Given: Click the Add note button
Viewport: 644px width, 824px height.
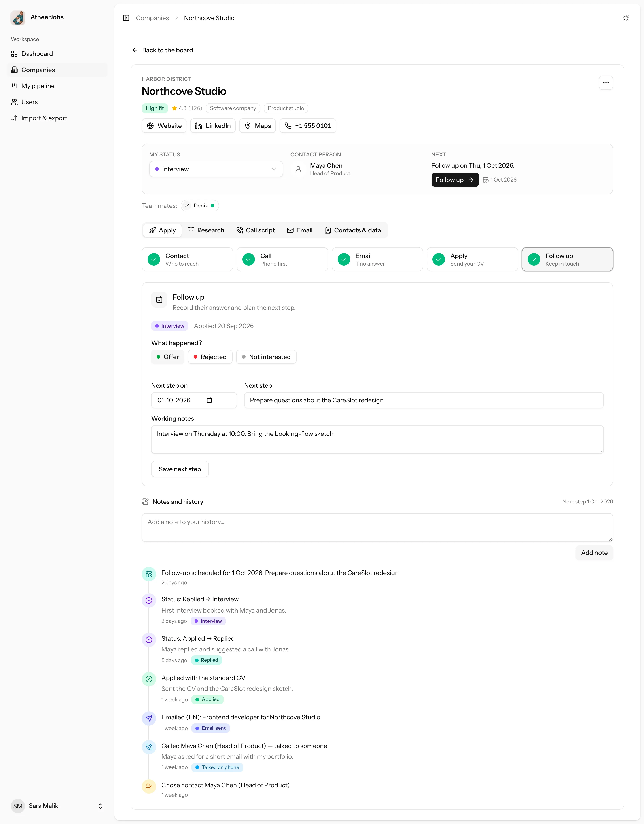Looking at the screenshot, I should click(594, 553).
